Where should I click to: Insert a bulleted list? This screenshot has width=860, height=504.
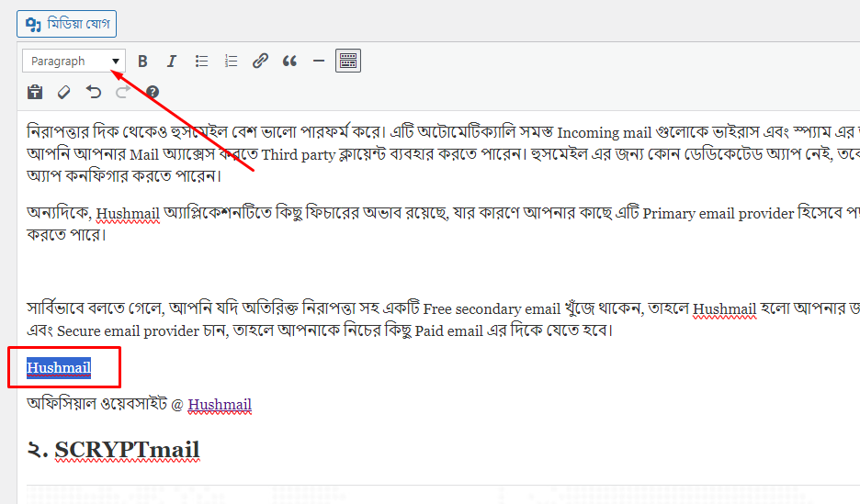tap(201, 61)
